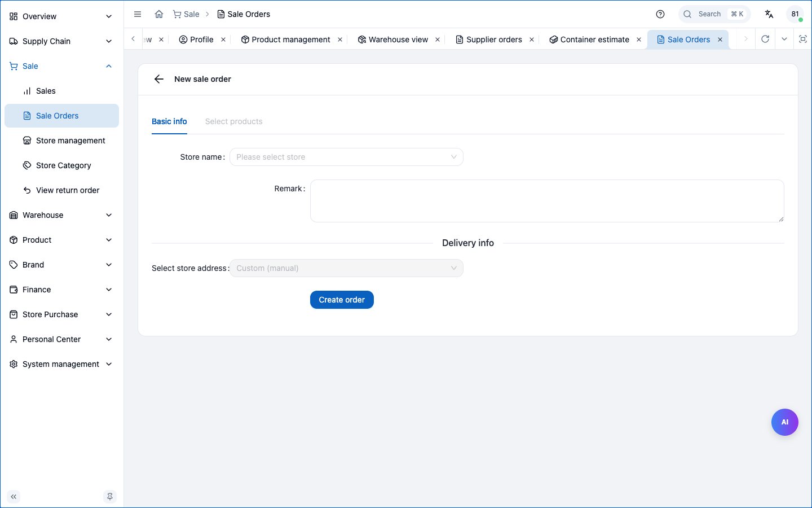Expand the Supply Chain menu
This screenshot has height=508, width=812.
pos(61,41)
